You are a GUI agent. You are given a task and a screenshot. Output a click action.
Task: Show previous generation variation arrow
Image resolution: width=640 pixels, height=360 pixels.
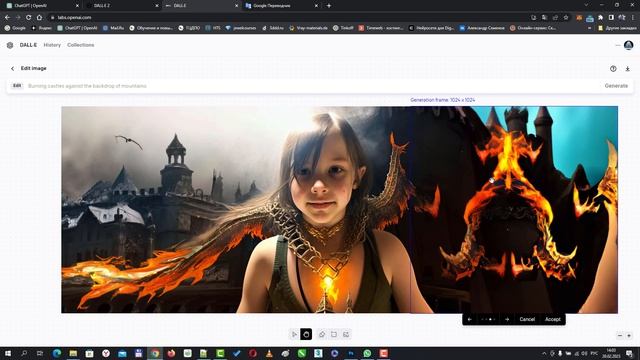469,319
